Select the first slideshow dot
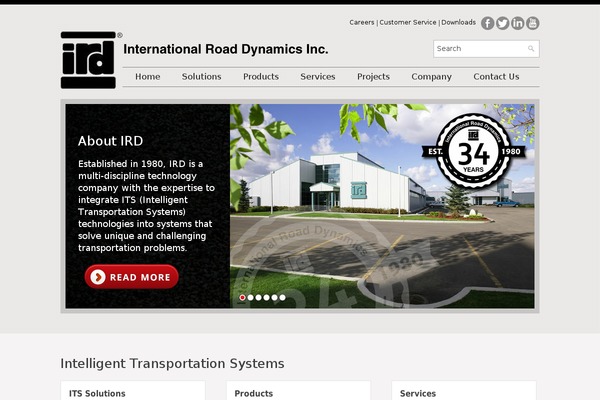The height and width of the screenshot is (400, 600). (242, 297)
